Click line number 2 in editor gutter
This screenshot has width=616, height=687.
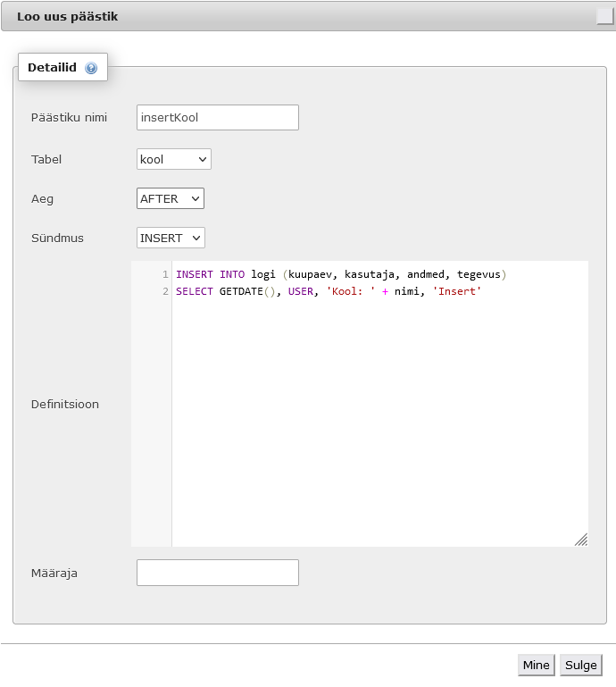click(x=165, y=291)
